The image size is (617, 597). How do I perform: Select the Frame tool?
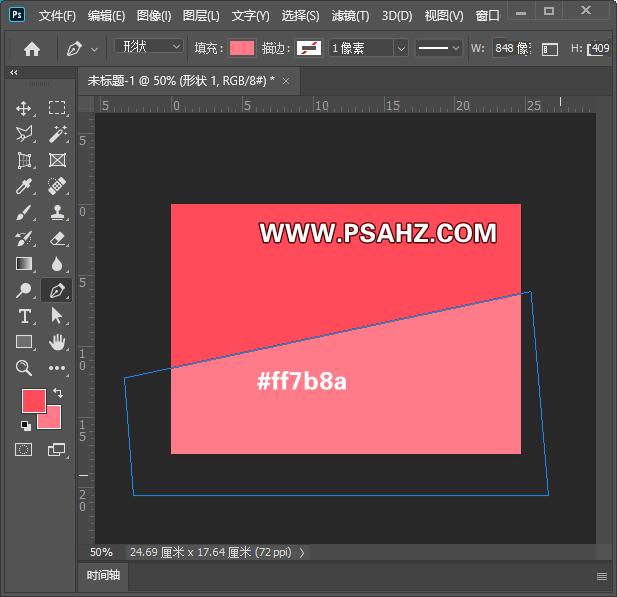point(57,160)
